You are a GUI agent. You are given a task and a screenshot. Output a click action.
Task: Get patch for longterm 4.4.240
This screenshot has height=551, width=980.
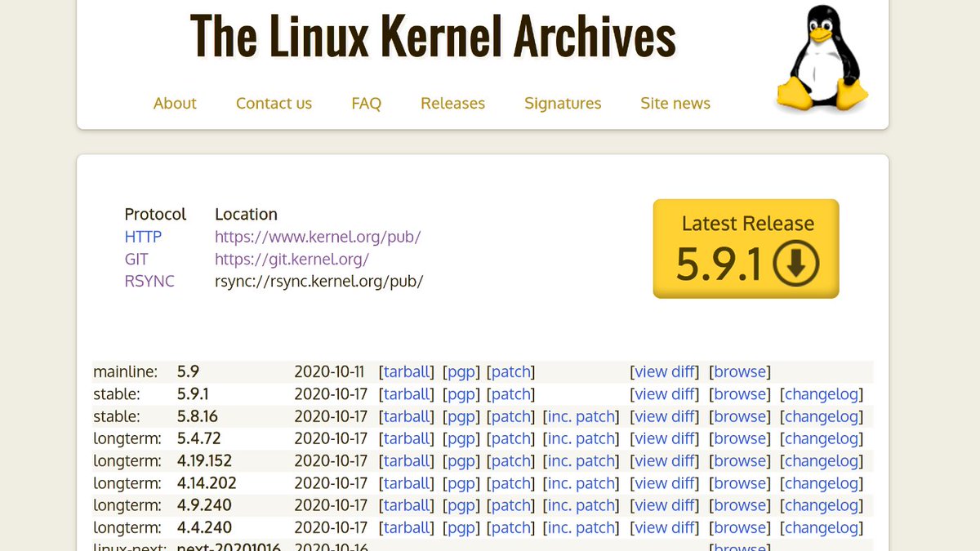(510, 527)
